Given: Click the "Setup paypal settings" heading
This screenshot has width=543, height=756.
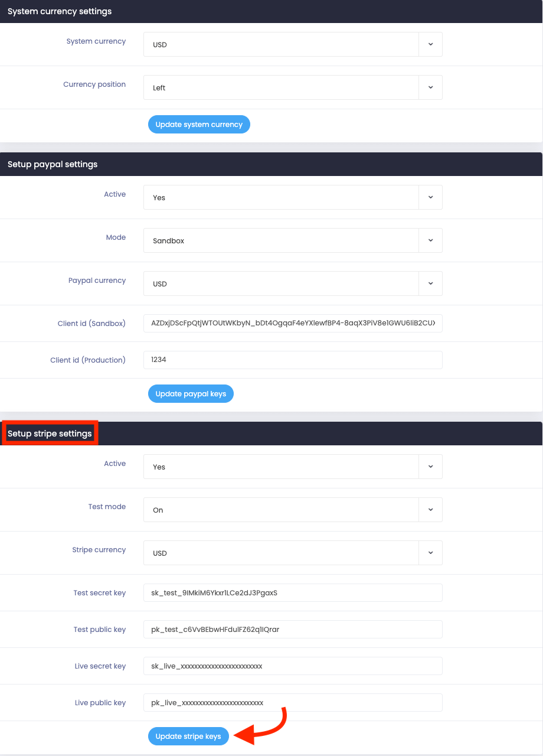Looking at the screenshot, I should tap(53, 164).
